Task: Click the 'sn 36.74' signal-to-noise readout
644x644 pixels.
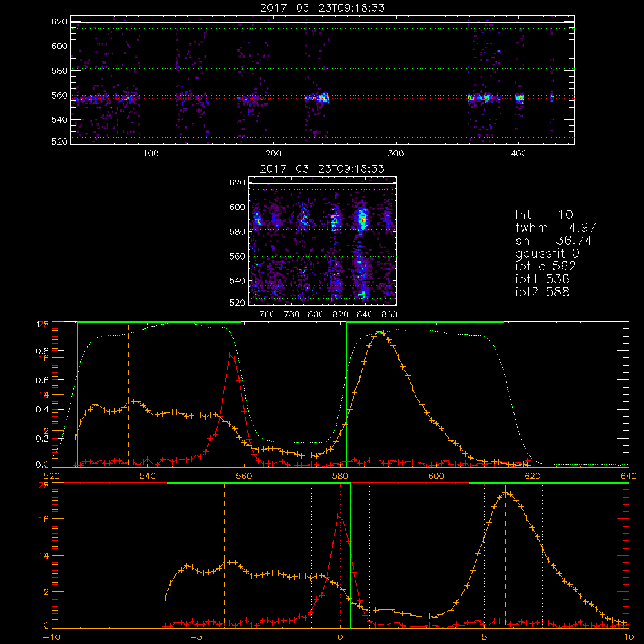Action: (x=553, y=240)
